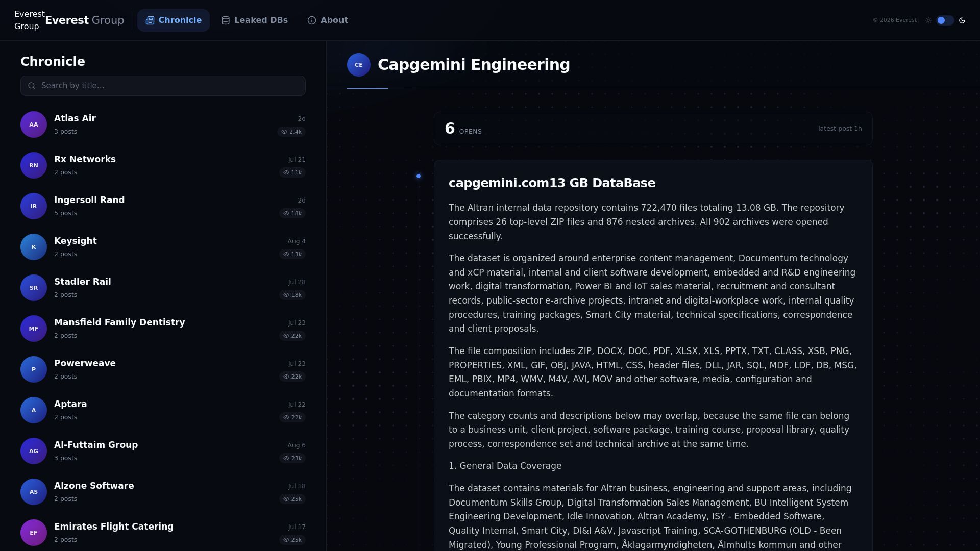This screenshot has height=551, width=980.
Task: Click the SR avatar for Stadler Rail
Action: tap(34, 288)
